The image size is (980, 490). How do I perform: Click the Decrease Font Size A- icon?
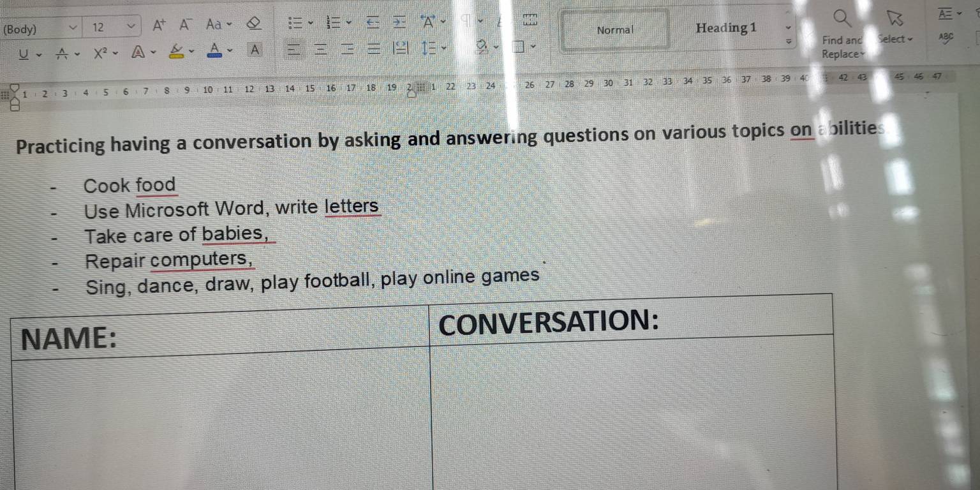coord(185,26)
